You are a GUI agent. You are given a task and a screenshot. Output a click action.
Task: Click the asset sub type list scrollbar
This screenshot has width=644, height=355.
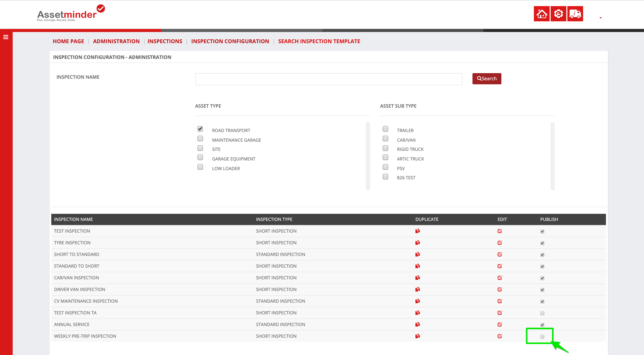552,156
